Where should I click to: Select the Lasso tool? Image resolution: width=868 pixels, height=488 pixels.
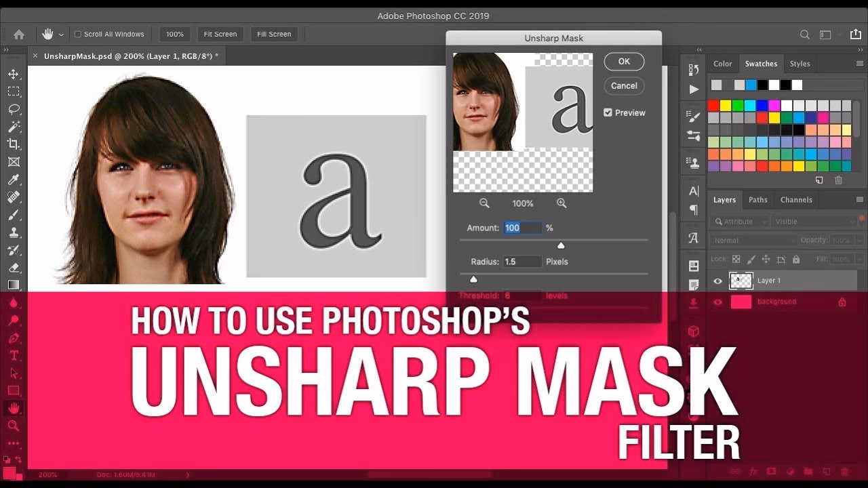[x=14, y=108]
